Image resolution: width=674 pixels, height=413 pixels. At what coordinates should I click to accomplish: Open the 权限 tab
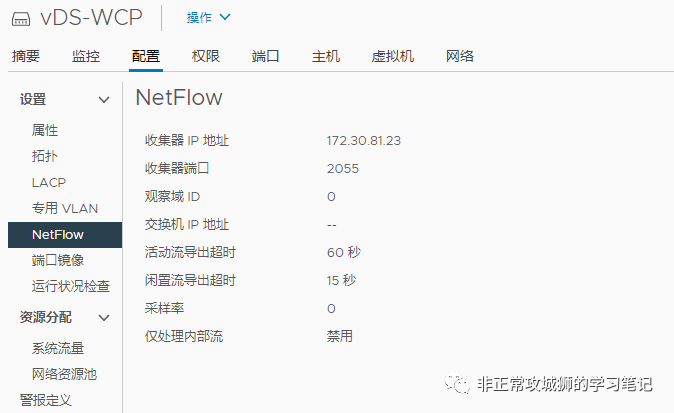206,56
